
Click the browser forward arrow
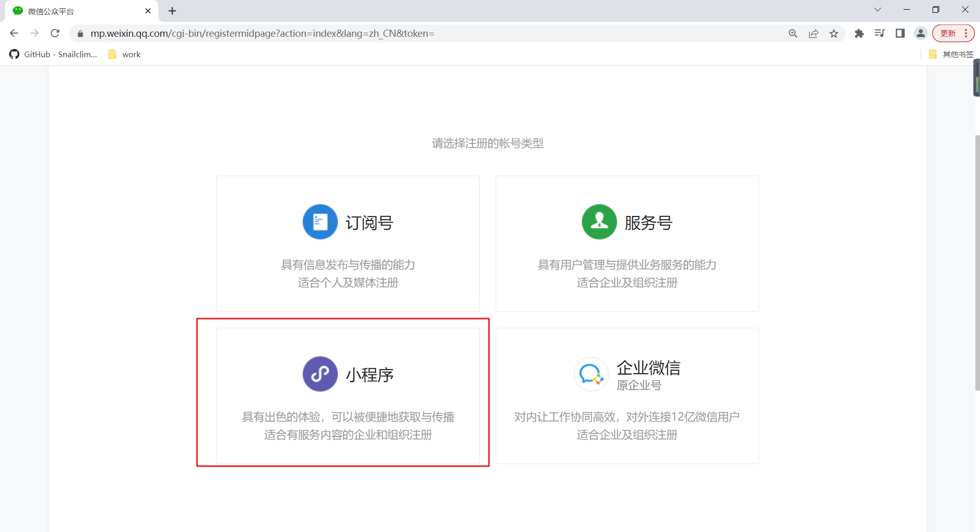click(x=34, y=33)
